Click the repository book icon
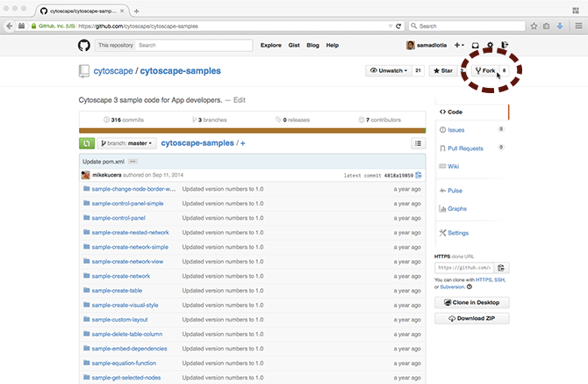Viewport: 588px width, 384px height. (x=84, y=71)
